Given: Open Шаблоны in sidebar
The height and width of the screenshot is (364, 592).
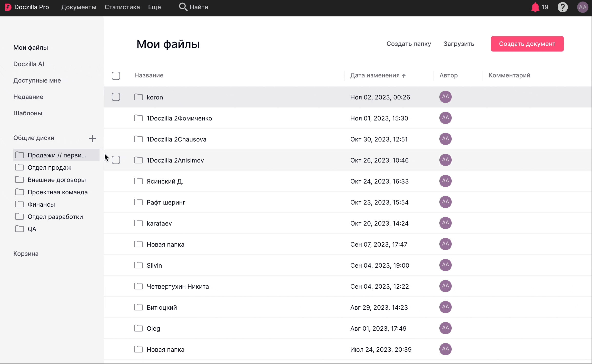Looking at the screenshot, I should click(28, 113).
